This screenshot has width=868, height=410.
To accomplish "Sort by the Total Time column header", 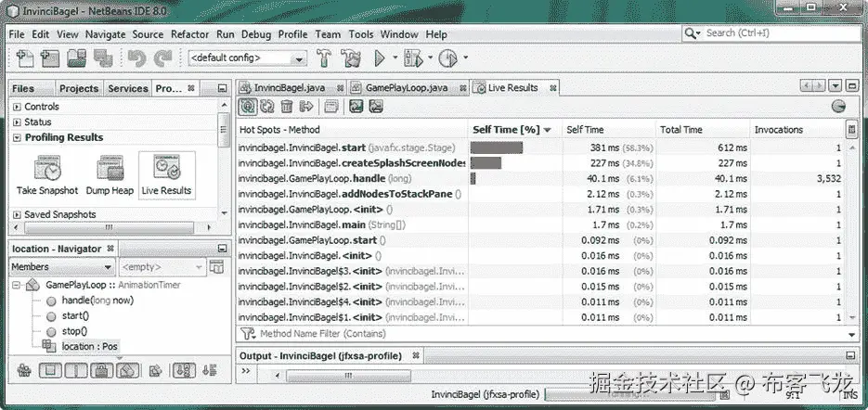I will click(703, 130).
